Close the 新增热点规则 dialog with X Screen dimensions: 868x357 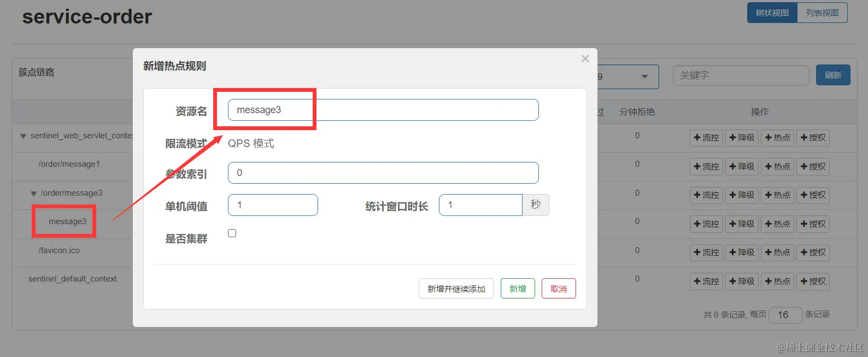tap(585, 58)
